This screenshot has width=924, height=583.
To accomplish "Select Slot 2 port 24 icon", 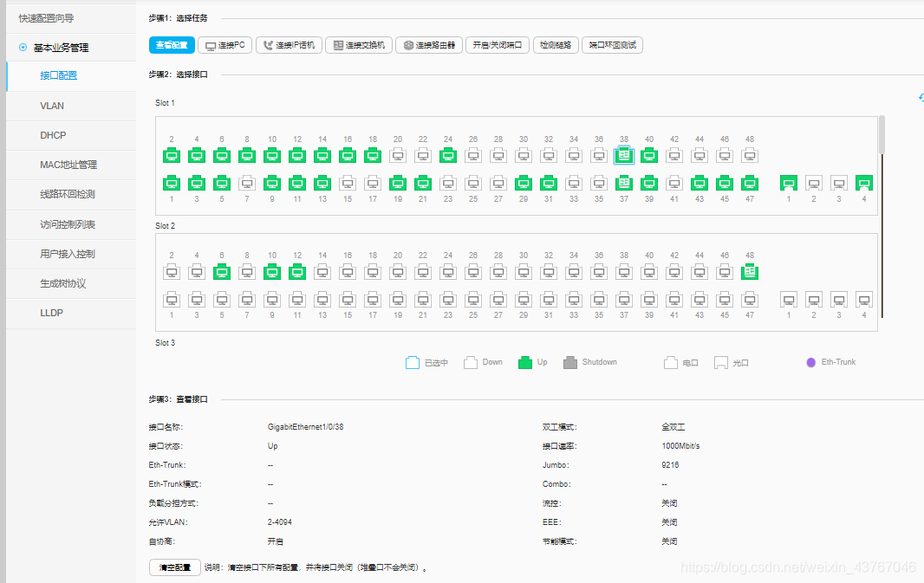I will tap(448, 271).
